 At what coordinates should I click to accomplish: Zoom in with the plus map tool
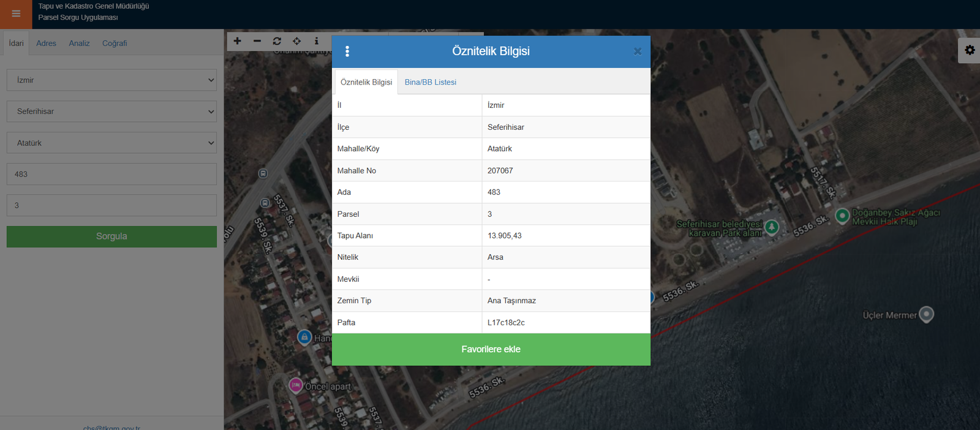point(238,41)
